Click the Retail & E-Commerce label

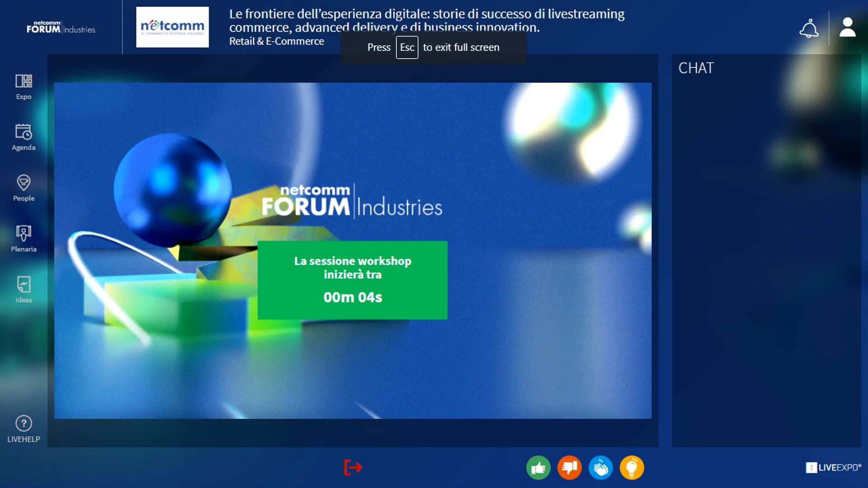click(277, 41)
